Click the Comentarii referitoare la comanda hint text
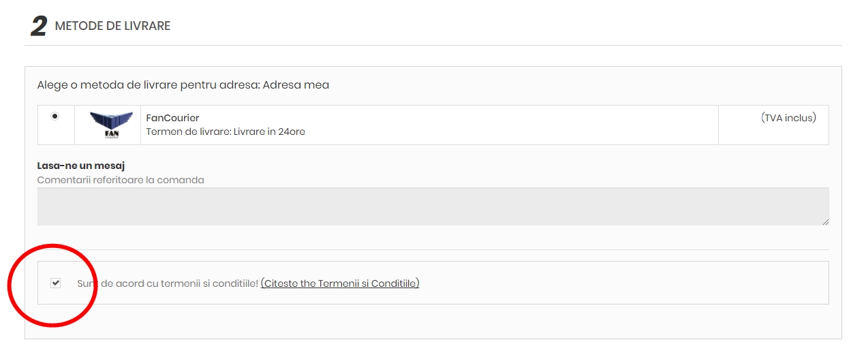The image size is (868, 357). coord(121,180)
